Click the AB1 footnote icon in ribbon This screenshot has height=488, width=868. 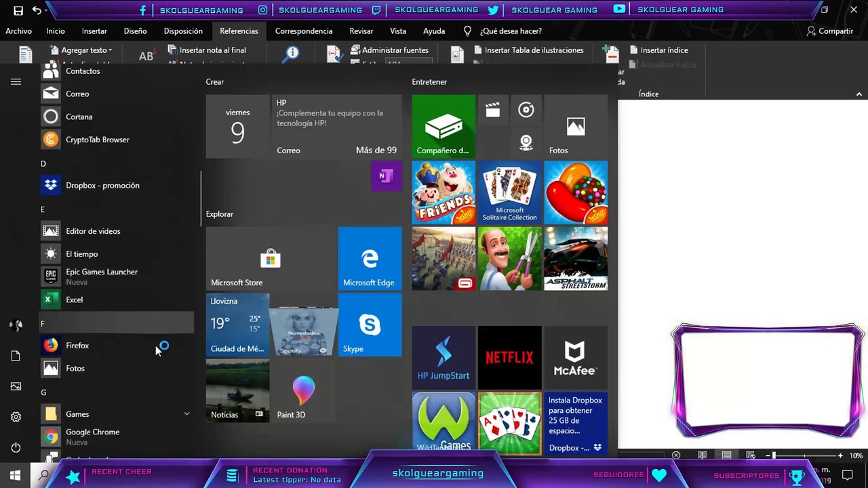point(146,56)
